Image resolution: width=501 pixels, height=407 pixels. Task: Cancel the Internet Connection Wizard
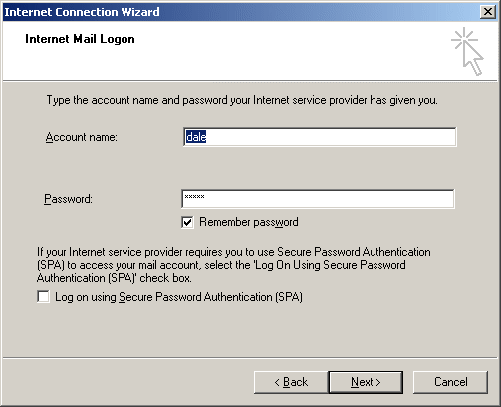tap(450, 382)
